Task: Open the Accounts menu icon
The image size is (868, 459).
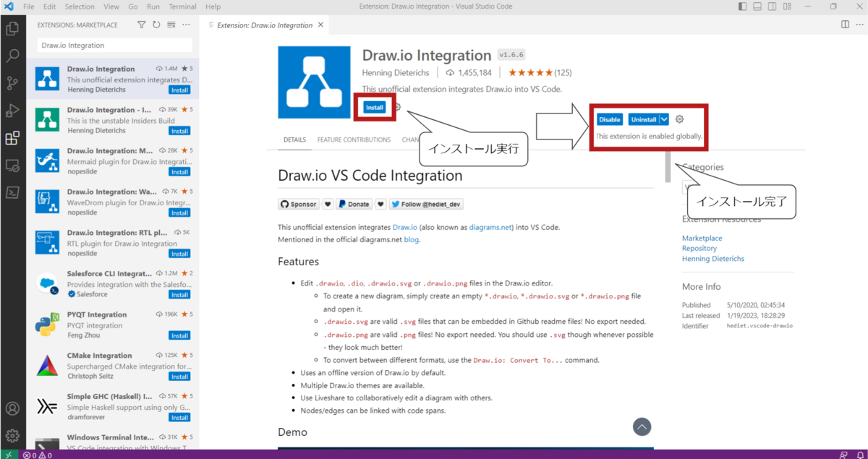Action: [x=12, y=409]
